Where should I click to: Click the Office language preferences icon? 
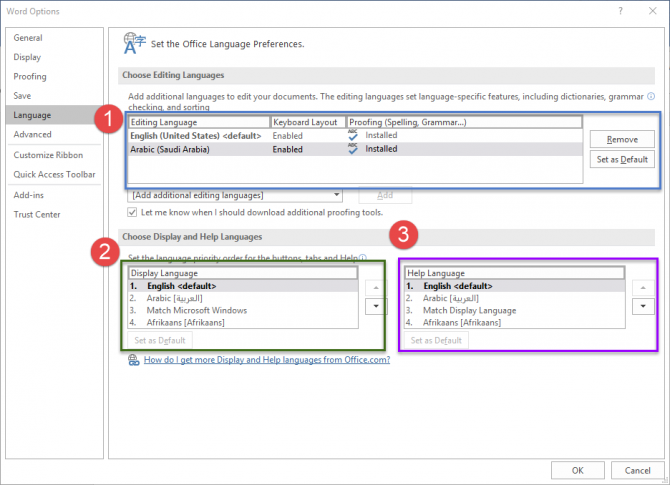tap(134, 44)
